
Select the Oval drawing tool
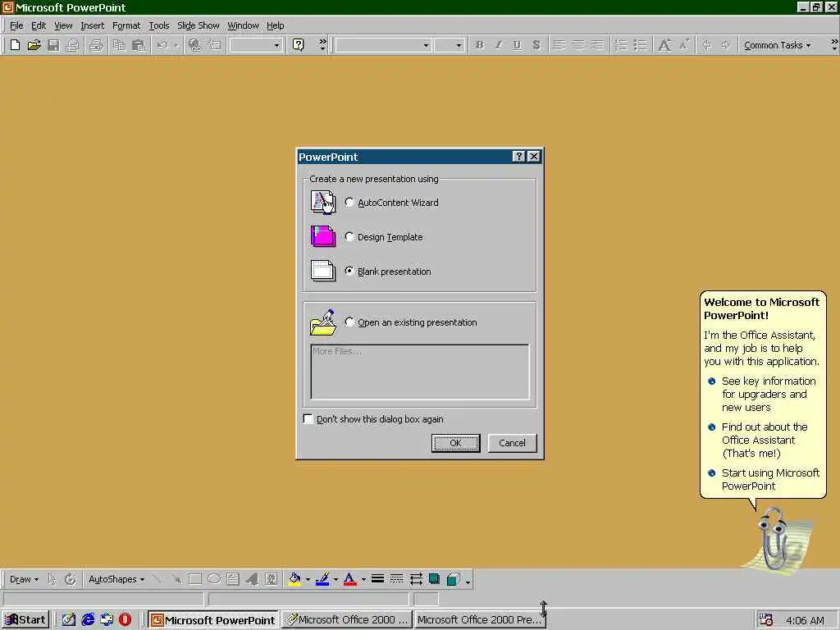[x=214, y=579]
